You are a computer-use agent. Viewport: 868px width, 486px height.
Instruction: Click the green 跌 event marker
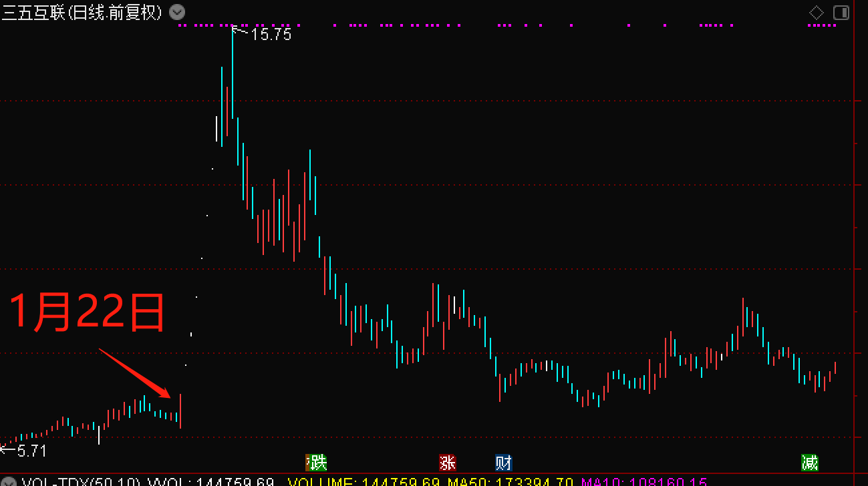pyautogui.click(x=316, y=462)
